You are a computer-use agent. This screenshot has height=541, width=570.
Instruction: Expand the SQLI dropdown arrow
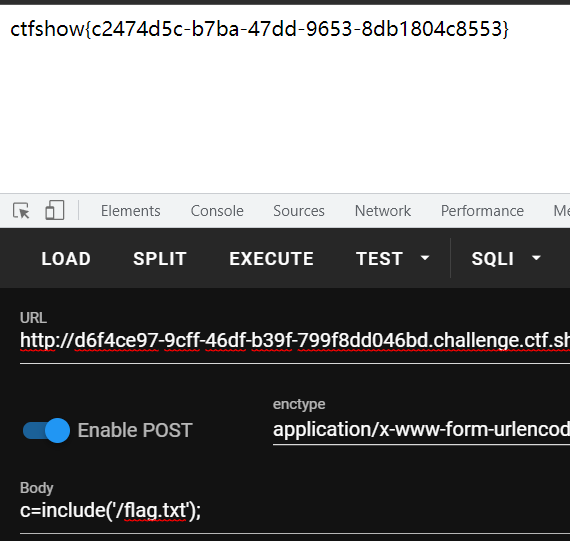[x=536, y=258]
